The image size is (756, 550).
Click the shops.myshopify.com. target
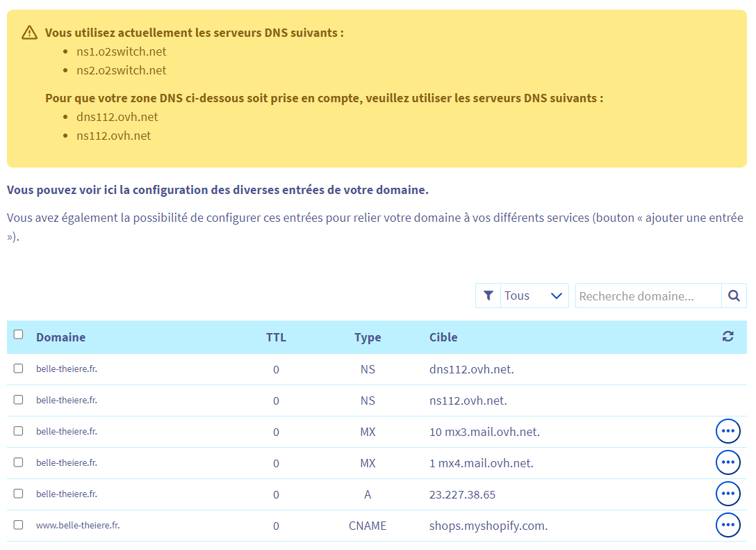(x=488, y=526)
